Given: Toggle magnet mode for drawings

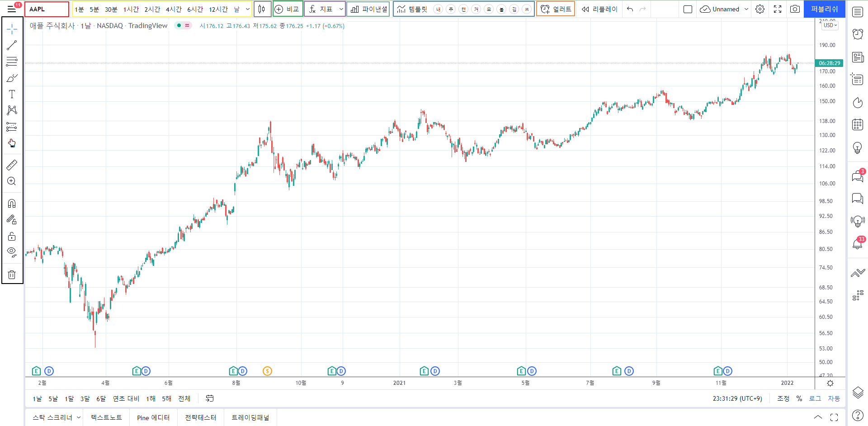Looking at the screenshot, I should point(12,204).
